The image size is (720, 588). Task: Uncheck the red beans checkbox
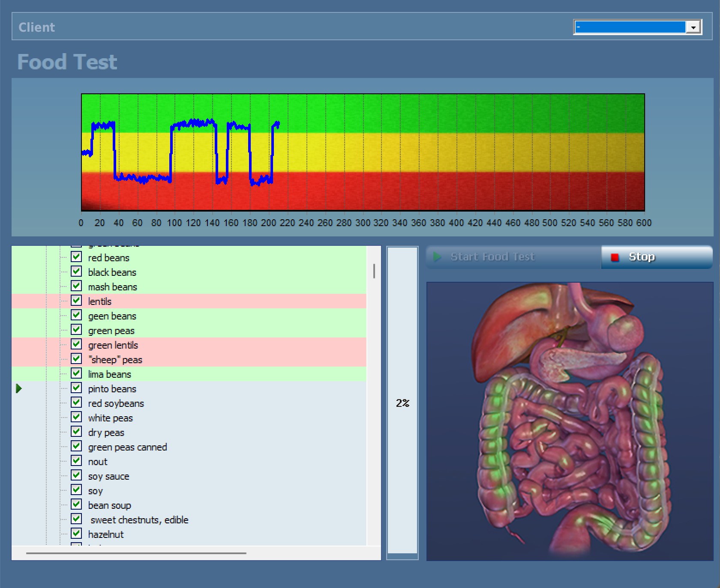point(76,257)
